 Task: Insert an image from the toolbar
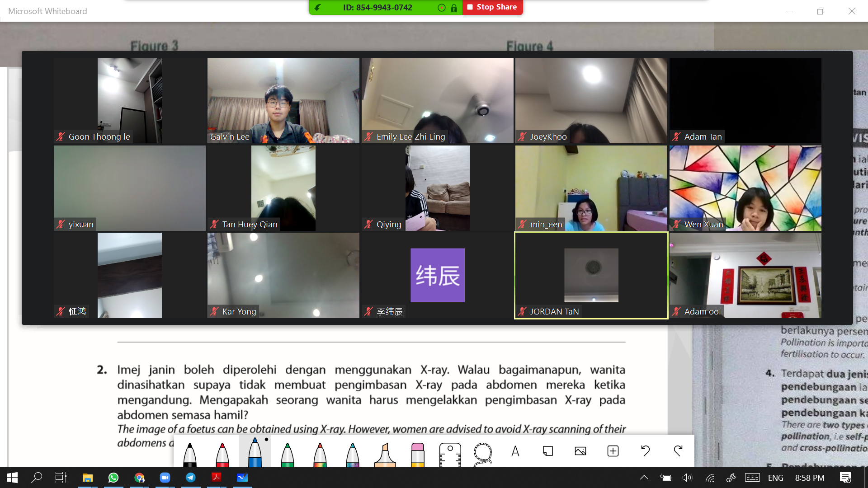pos(580,451)
